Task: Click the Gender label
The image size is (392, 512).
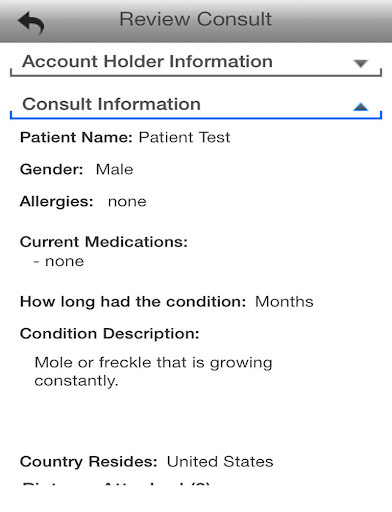Action: tap(52, 169)
